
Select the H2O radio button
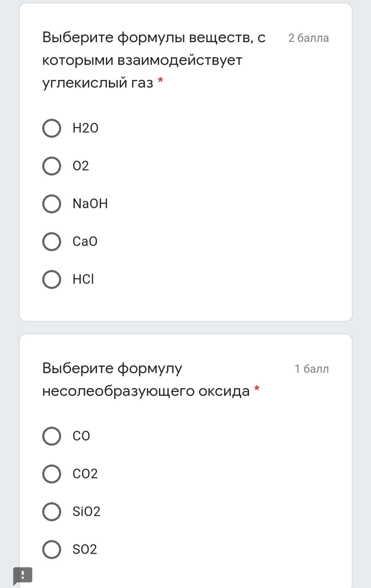(x=52, y=128)
